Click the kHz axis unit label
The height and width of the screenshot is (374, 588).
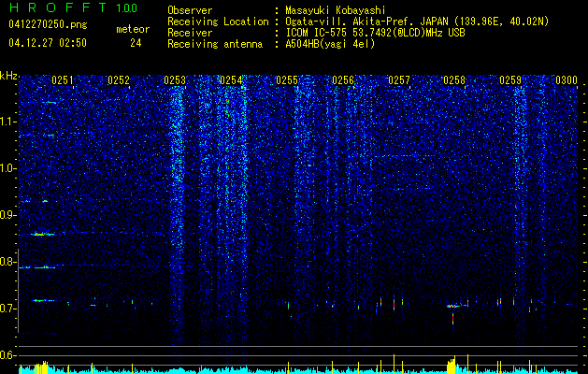tap(8, 76)
